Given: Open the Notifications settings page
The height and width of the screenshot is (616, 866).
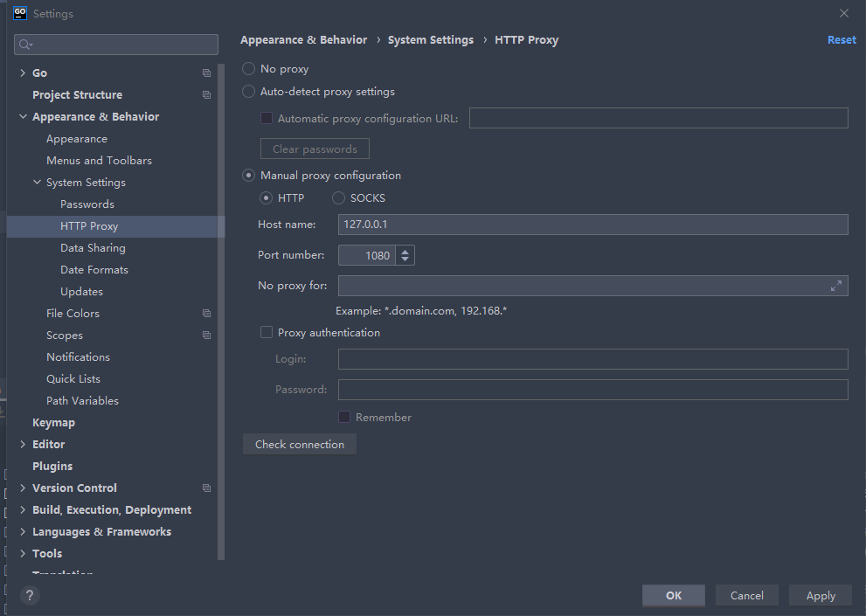Looking at the screenshot, I should point(79,356).
